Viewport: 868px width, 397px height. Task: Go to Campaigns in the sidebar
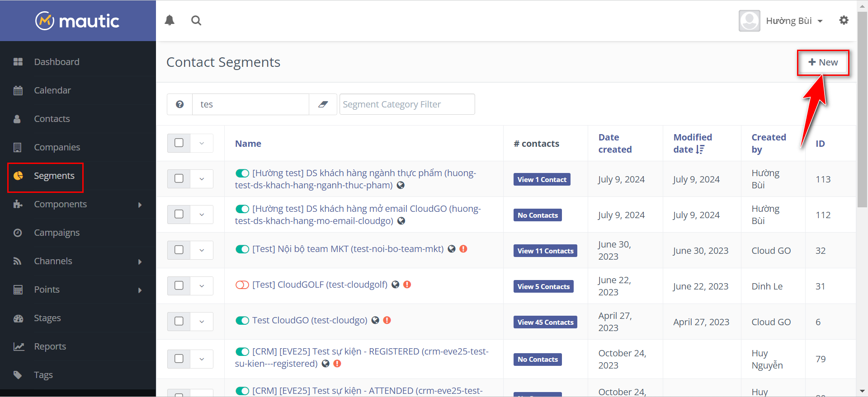click(57, 233)
